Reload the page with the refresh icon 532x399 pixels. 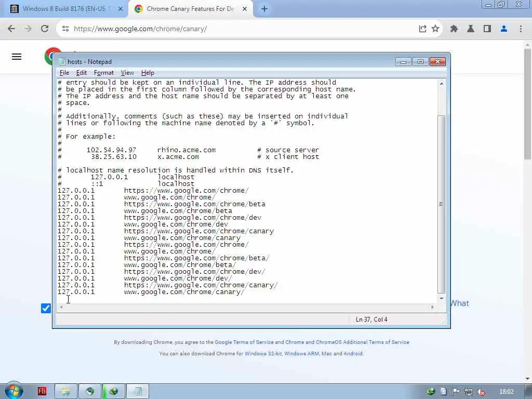[45, 29]
